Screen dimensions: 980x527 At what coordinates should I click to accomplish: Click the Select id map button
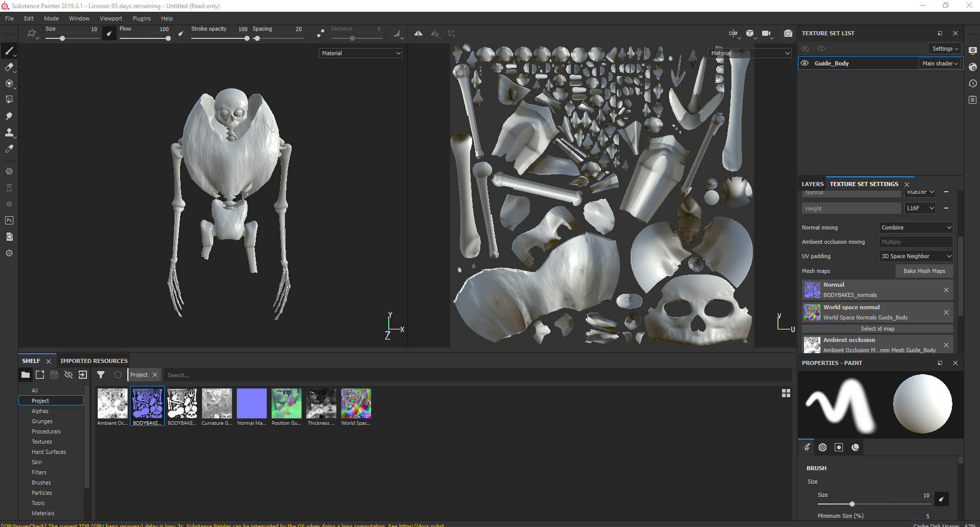tap(877, 329)
